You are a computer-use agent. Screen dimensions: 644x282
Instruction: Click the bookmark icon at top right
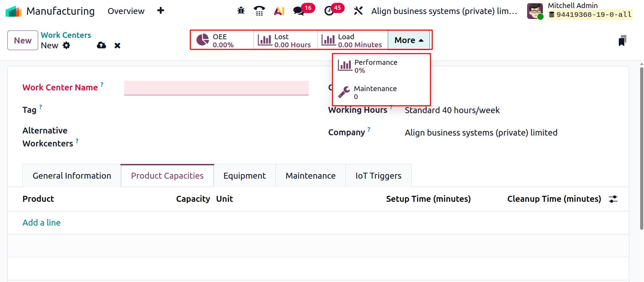click(x=622, y=41)
